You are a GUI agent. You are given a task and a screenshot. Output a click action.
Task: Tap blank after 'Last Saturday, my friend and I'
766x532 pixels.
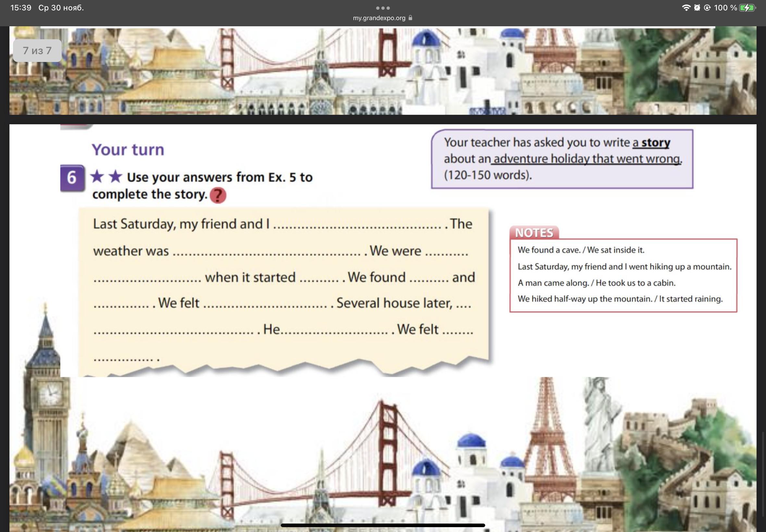pos(357,227)
